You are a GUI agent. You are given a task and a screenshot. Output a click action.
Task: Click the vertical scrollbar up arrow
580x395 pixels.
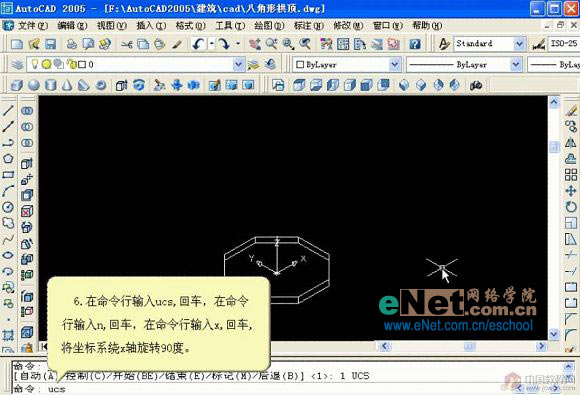coord(554,102)
